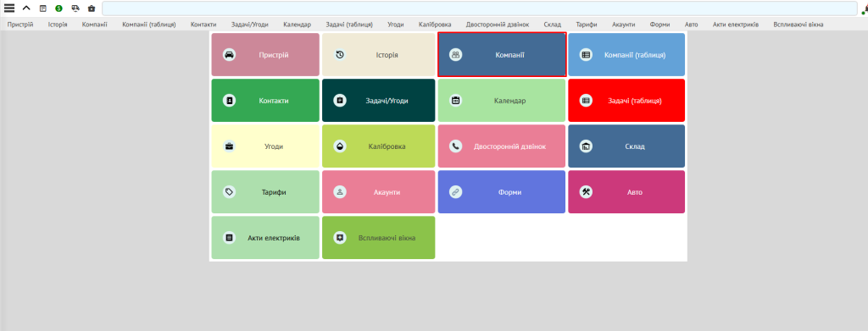The height and width of the screenshot is (331, 868).
Task: Click the warehouse icon on Склад tile
Action: coord(586,146)
